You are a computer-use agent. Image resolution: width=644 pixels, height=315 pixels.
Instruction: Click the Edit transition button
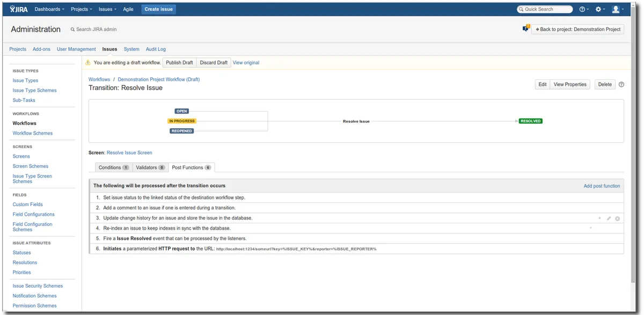(x=543, y=84)
